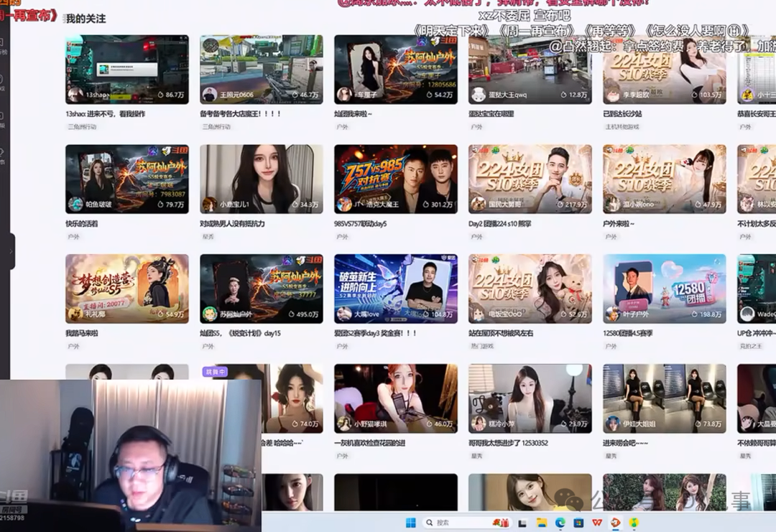Viewport: 776px width, 532px height.
Task: Open stream titled 快乐的活着
Action: (x=82, y=223)
